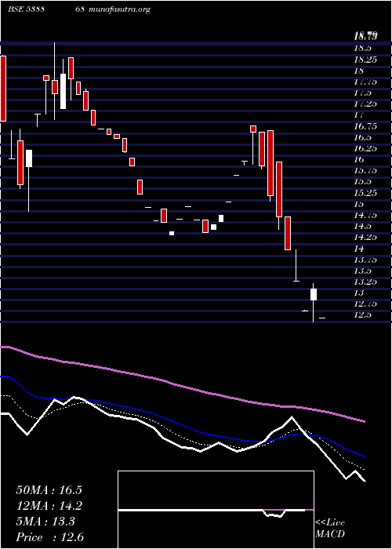Select the 18.5 price axis label
The height and width of the screenshot is (549, 392).
(x=362, y=49)
